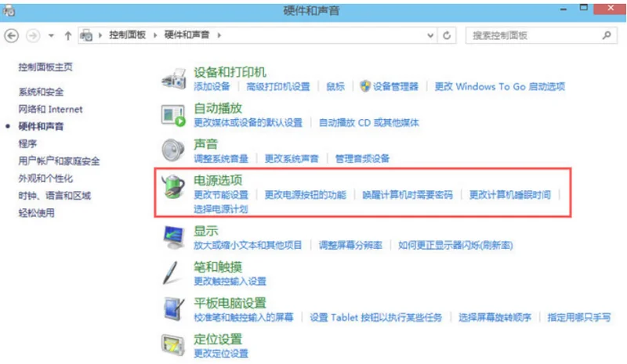Open 外观和个性化 in sidebar
The image size is (627, 364).
pos(45,178)
